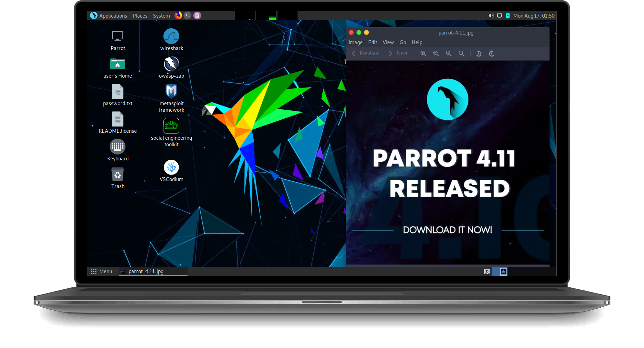The width and height of the screenshot is (644, 348).
Task: Click the Menu button in bottom panel
Action: click(x=102, y=271)
